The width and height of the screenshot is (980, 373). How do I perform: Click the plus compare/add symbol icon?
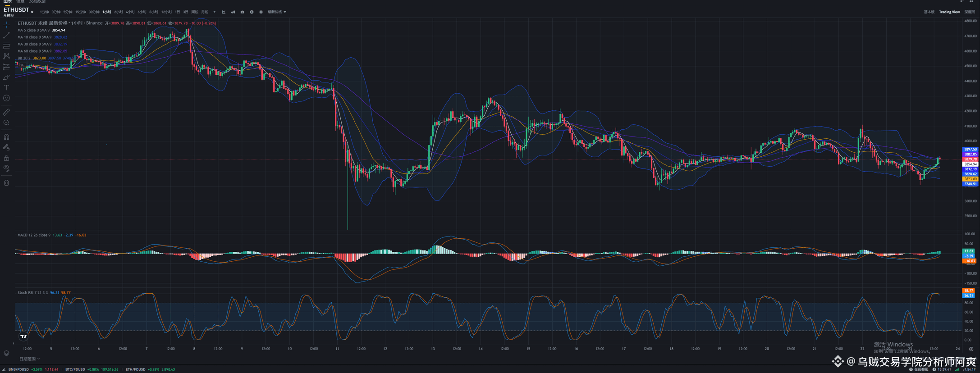click(252, 12)
